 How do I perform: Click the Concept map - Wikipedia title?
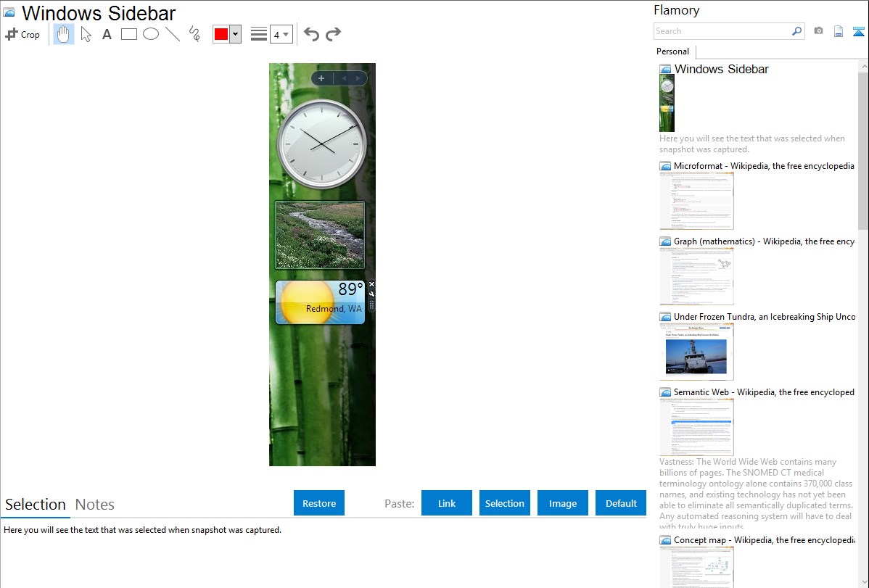pyautogui.click(x=764, y=539)
